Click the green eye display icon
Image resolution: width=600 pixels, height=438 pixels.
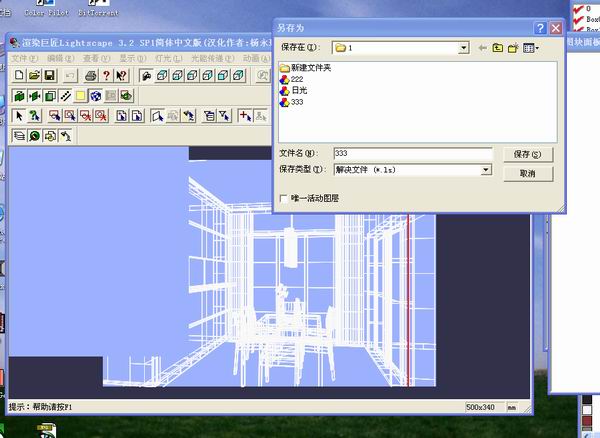(126, 96)
